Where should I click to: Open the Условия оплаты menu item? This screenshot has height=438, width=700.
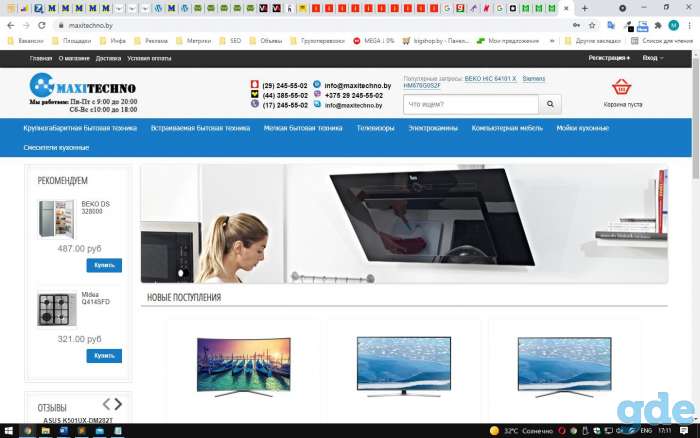click(x=149, y=58)
